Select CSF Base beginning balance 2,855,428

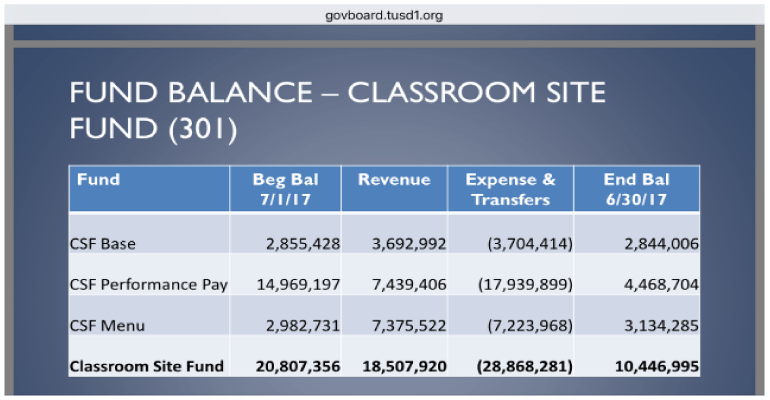tap(303, 243)
